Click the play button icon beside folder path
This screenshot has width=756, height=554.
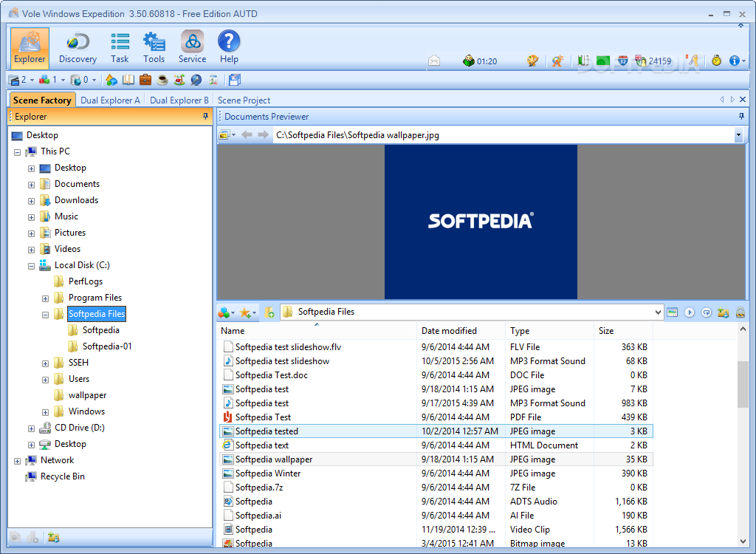coord(690,312)
